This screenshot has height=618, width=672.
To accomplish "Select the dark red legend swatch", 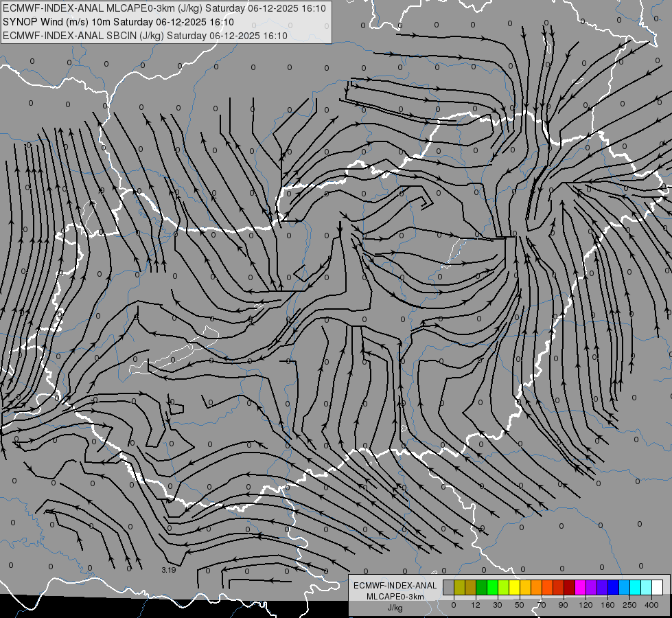I will click(x=570, y=587).
